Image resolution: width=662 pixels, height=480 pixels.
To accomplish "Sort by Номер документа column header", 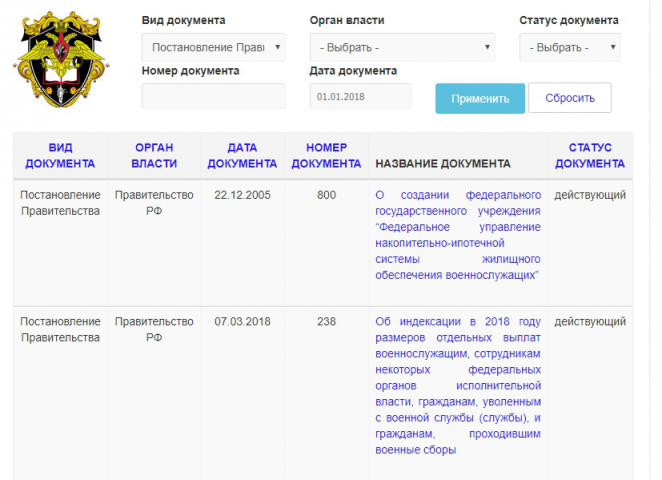I will coord(326,155).
